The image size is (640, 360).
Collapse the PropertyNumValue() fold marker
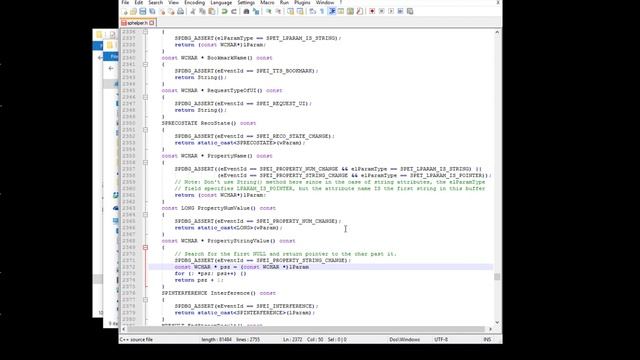point(145,215)
